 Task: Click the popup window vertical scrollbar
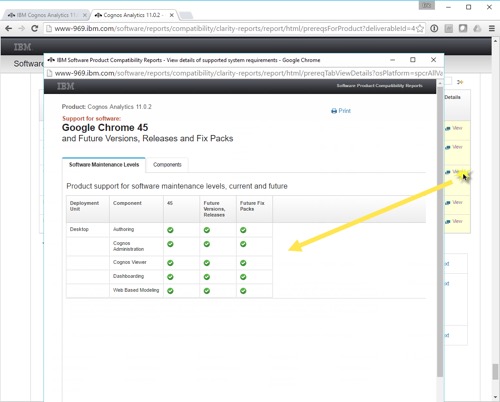click(x=440, y=232)
